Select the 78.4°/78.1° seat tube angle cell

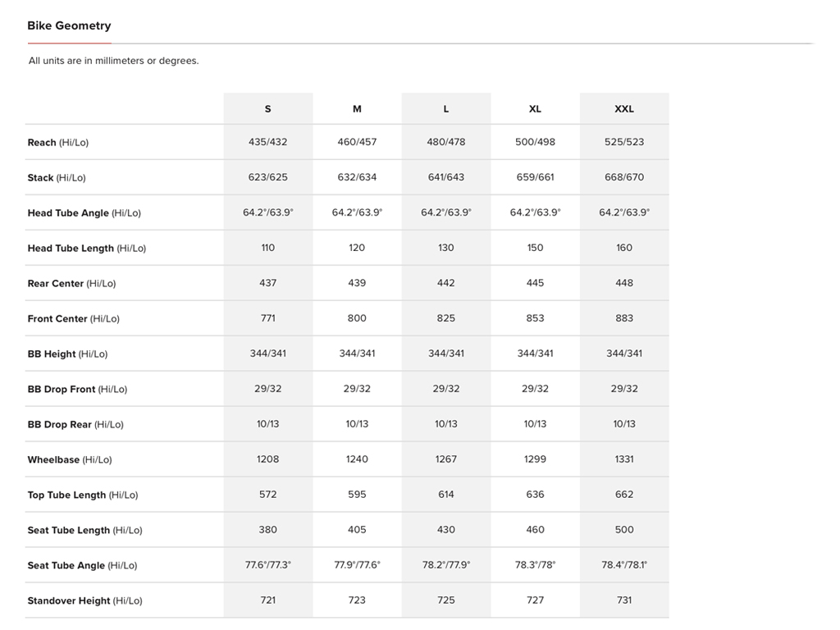[x=624, y=565]
